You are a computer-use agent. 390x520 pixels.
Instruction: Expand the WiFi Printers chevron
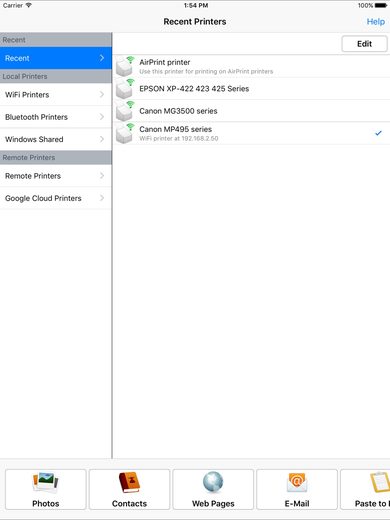coord(102,94)
